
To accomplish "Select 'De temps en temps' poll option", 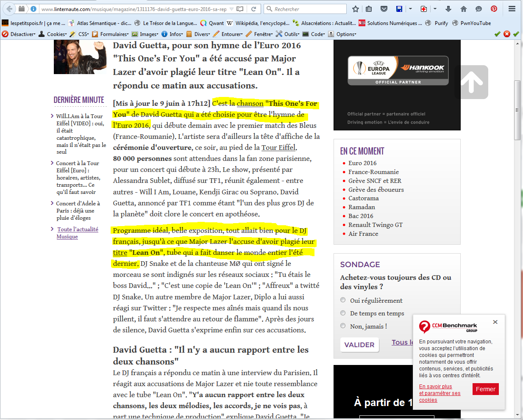I will tap(343, 313).
